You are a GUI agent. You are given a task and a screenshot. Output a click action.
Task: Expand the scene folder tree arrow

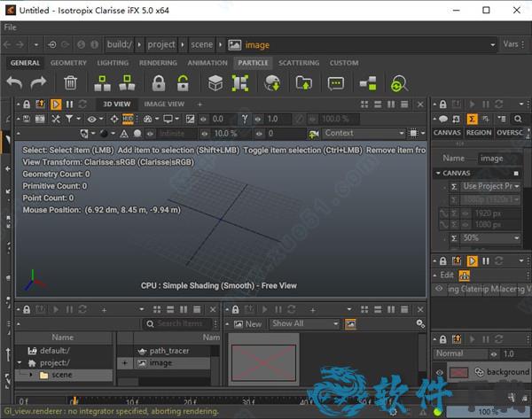pyautogui.click(x=31, y=375)
